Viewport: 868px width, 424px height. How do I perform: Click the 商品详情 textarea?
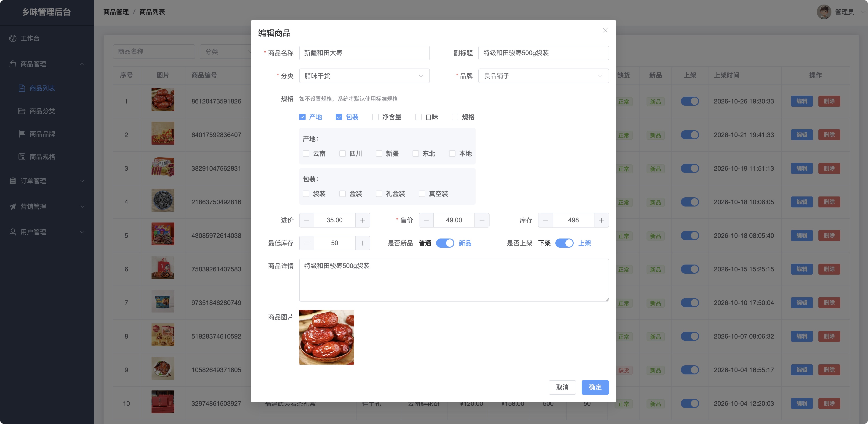(x=454, y=280)
